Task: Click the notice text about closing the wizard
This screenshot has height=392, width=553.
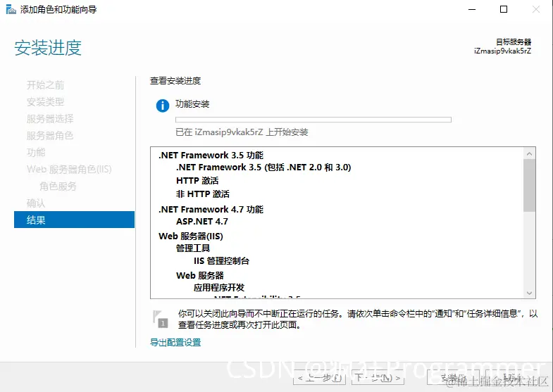Action: click(358, 319)
